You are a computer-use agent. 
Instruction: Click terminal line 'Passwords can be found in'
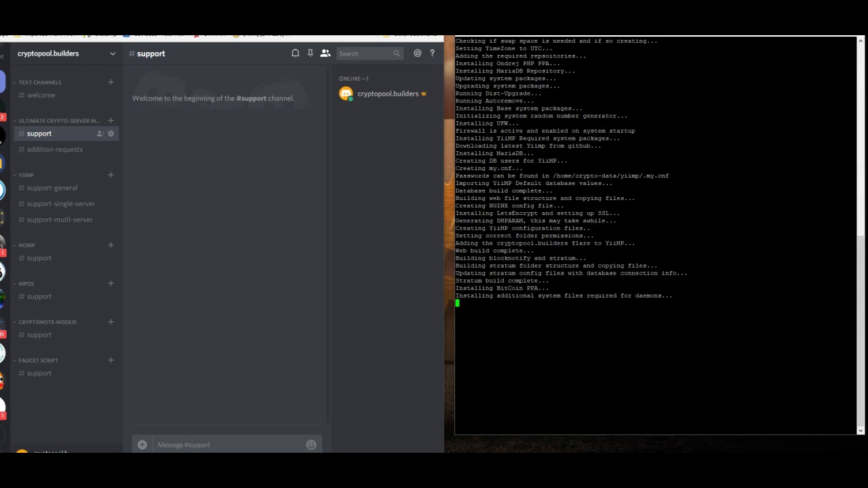coord(562,176)
